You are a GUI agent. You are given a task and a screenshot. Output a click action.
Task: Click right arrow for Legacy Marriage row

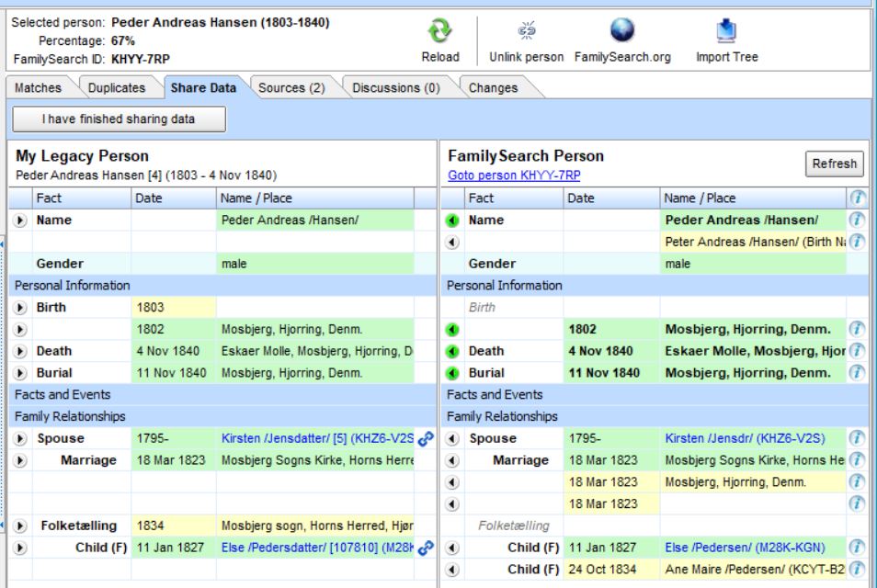[x=20, y=460]
